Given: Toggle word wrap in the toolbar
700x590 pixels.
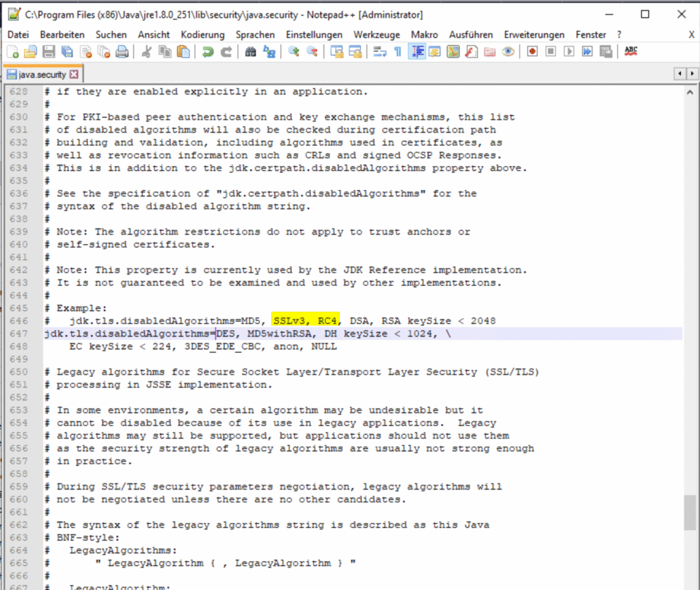Looking at the screenshot, I should pyautogui.click(x=379, y=51).
